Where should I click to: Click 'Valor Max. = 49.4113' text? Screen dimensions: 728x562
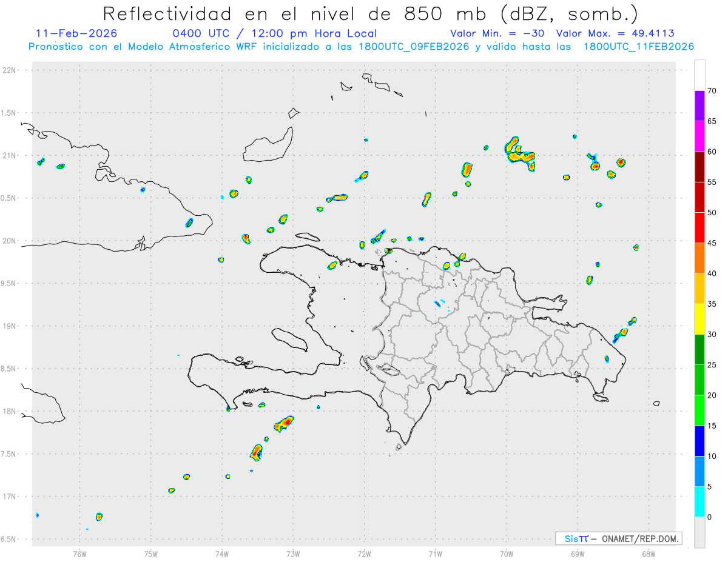click(x=615, y=33)
